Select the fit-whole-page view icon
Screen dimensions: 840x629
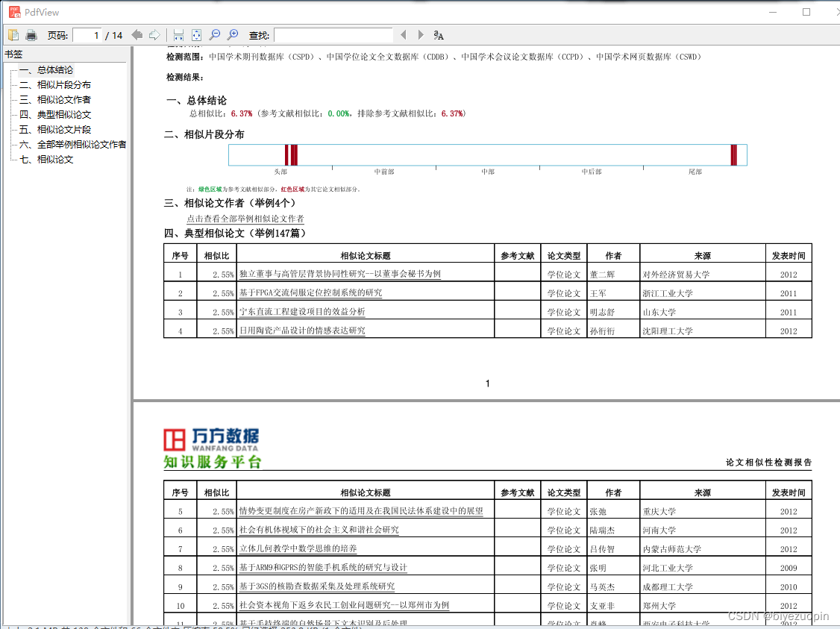point(196,34)
